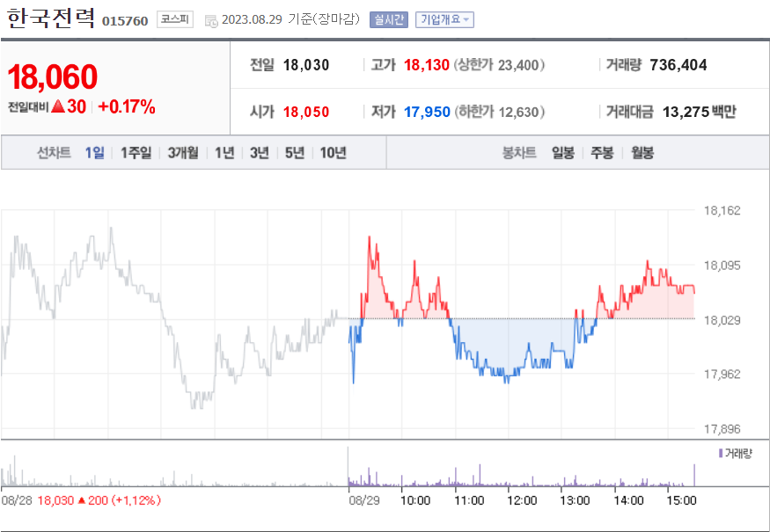Click the 12:00 time axis label
This screenshot has width=770, height=532.
click(522, 500)
